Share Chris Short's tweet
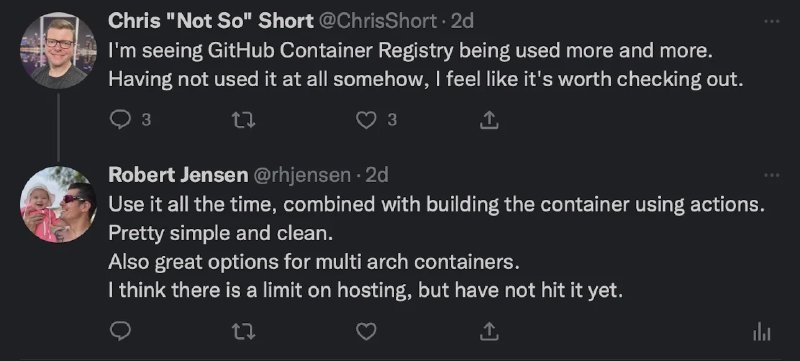800x361 pixels. click(x=489, y=120)
